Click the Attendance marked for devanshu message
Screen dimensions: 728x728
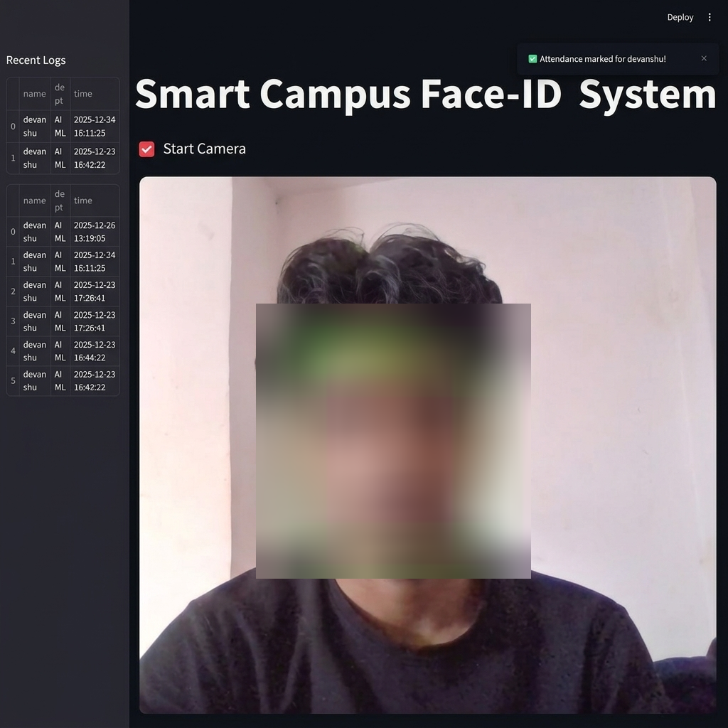tap(602, 59)
